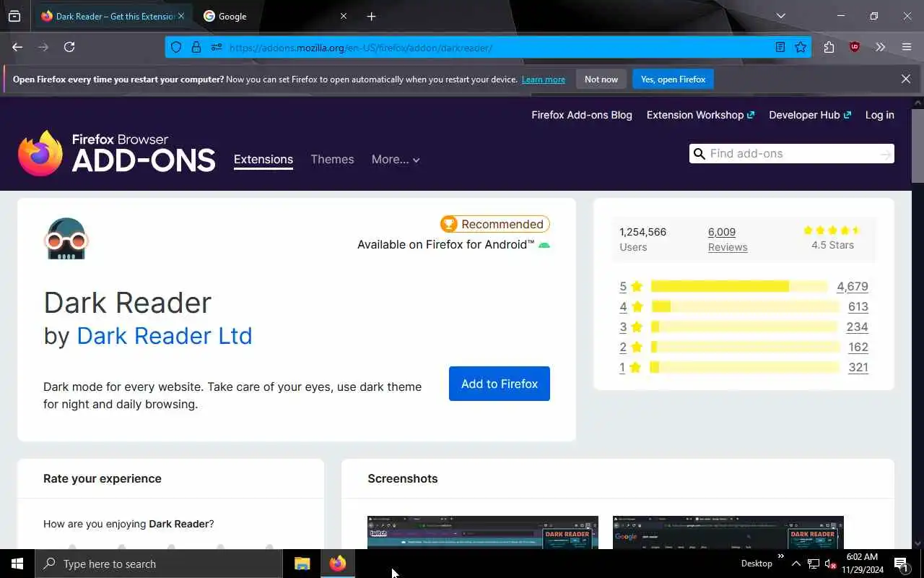The image size is (924, 578).
Task: Open Developer Hub link
Action: [x=810, y=115]
